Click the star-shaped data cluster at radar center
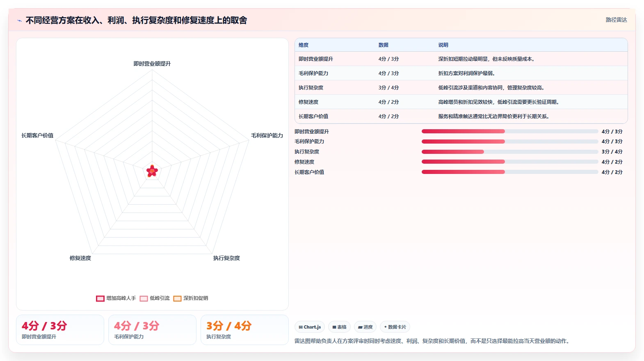The image size is (644, 361). point(152,171)
